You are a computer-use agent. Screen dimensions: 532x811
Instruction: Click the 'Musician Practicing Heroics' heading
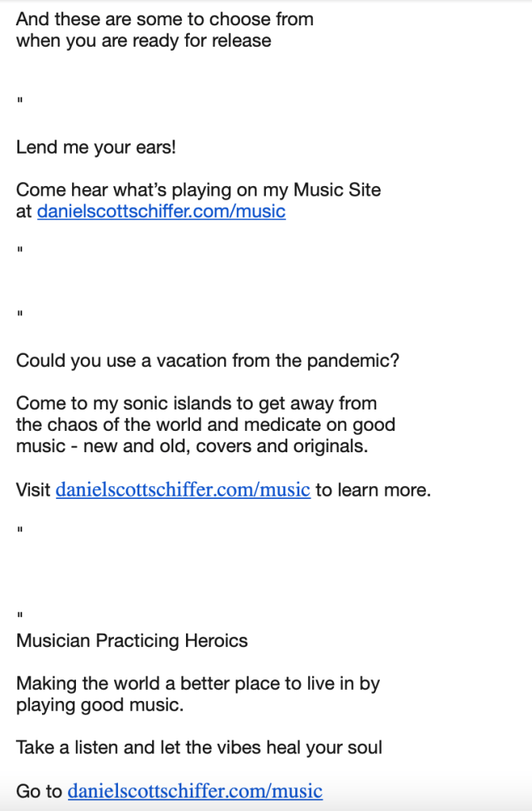click(x=132, y=641)
